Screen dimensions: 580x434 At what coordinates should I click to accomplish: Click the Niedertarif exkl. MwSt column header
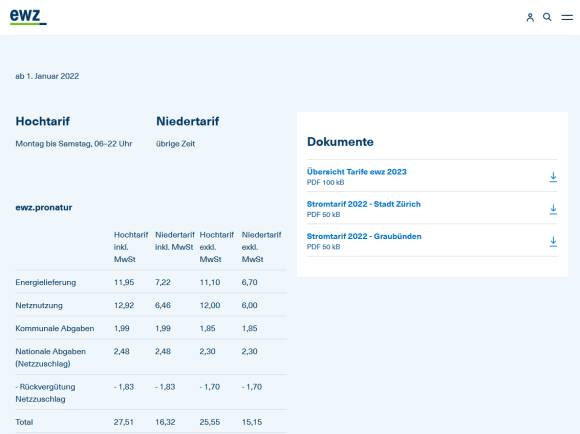click(x=262, y=247)
